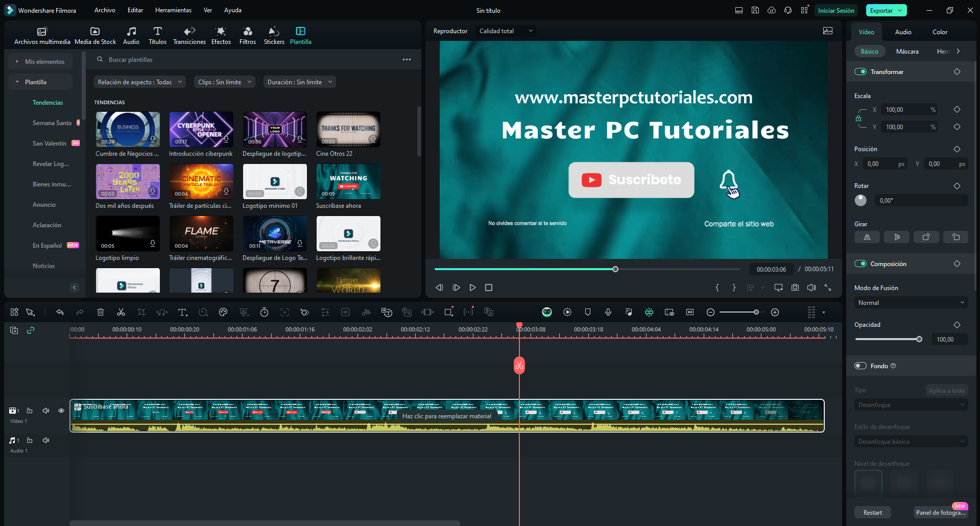Lock the Video 1 track
This screenshot has width=980, height=526.
30,411
